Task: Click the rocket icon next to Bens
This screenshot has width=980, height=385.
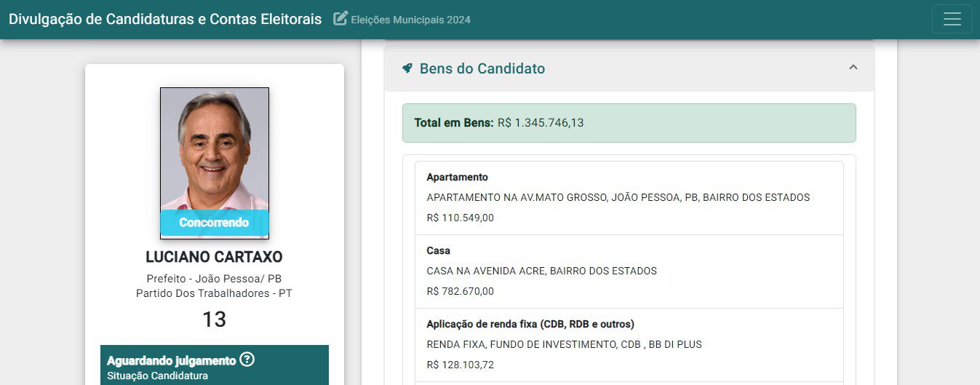Action: [407, 68]
